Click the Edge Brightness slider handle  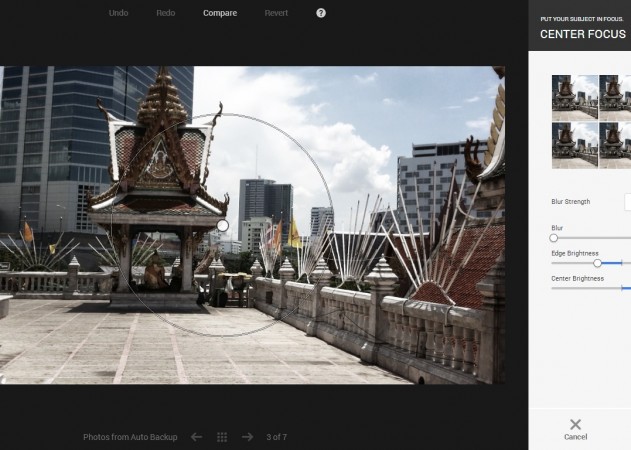[x=597, y=263]
